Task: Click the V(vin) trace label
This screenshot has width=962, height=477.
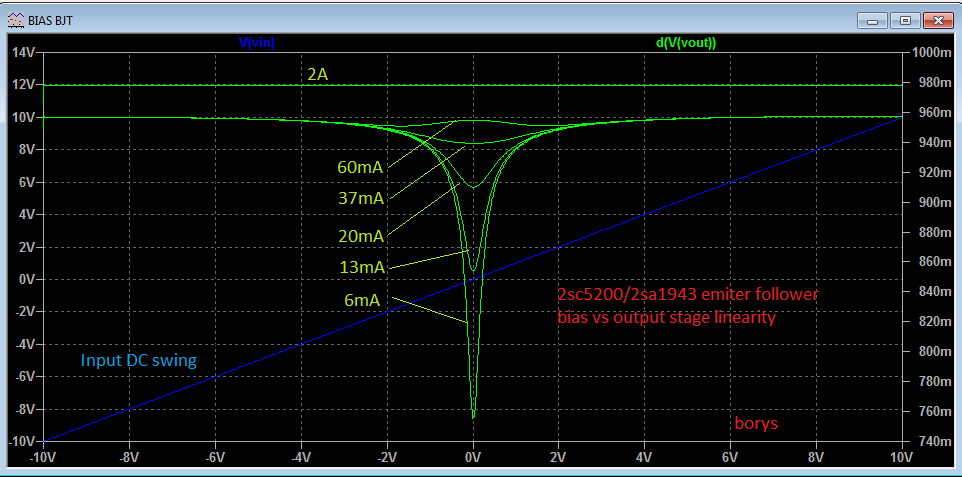Action: [x=256, y=42]
